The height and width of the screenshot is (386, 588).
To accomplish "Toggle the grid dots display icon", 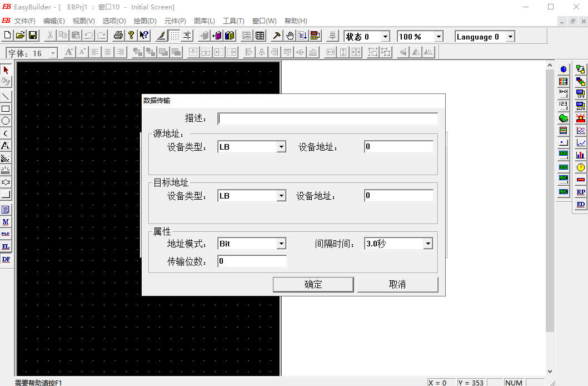I will tap(175, 36).
